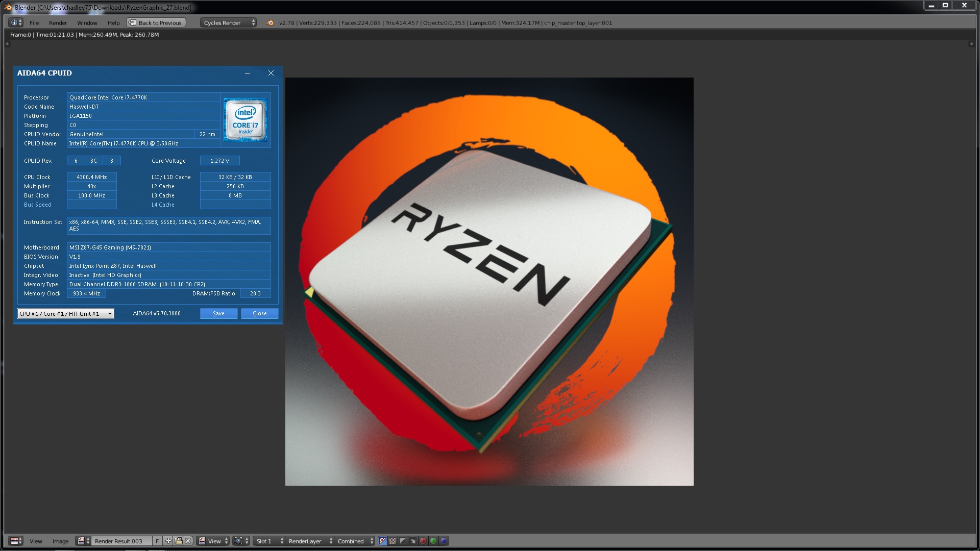Maximize or restore the Blender window

pos(945,5)
